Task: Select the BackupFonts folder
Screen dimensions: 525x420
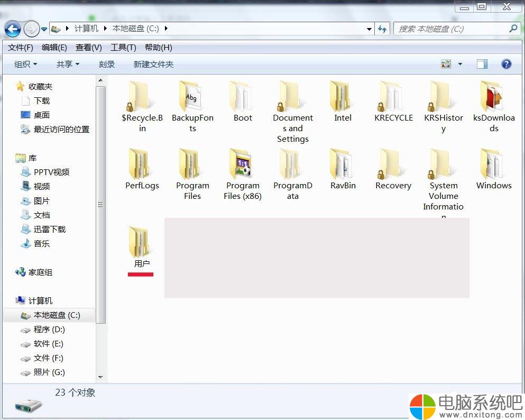Action: [192, 97]
